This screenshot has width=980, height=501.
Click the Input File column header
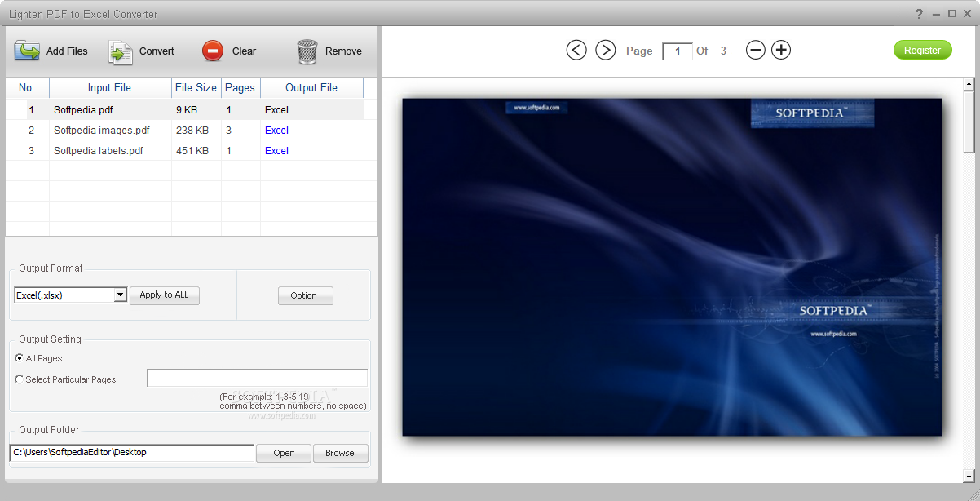point(110,87)
